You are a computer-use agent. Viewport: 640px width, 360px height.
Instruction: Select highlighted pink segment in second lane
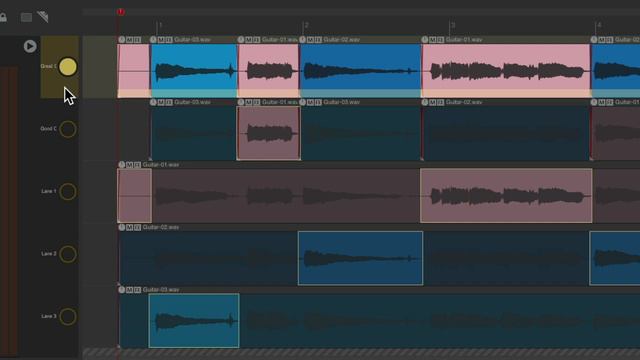269,133
